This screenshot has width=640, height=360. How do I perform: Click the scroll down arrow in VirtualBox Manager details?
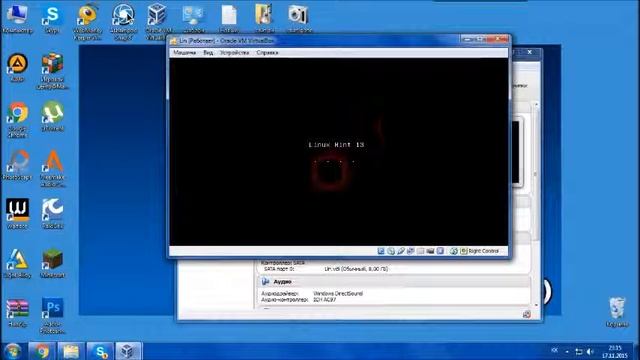[536, 305]
